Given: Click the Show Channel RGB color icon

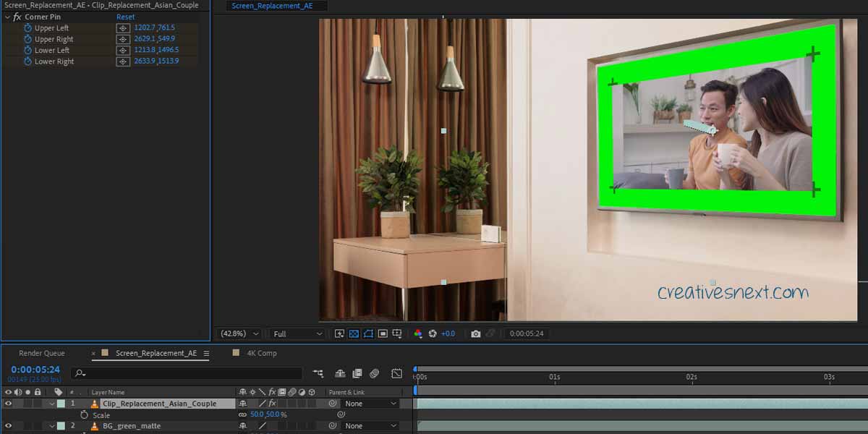Looking at the screenshot, I should point(417,333).
